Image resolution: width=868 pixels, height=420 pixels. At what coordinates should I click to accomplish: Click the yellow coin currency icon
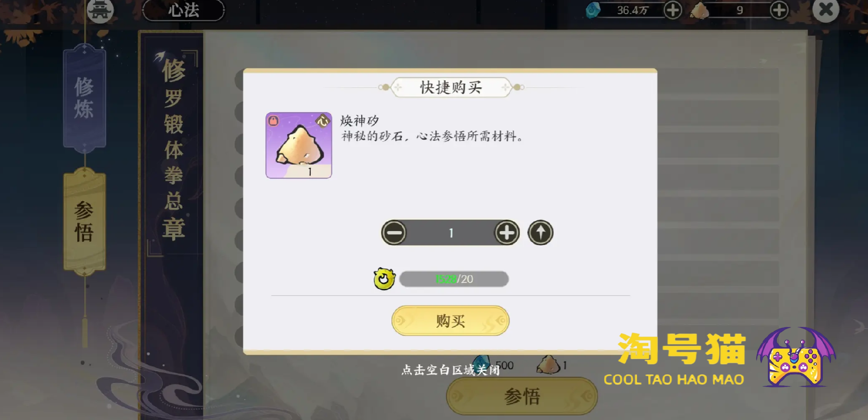(384, 278)
